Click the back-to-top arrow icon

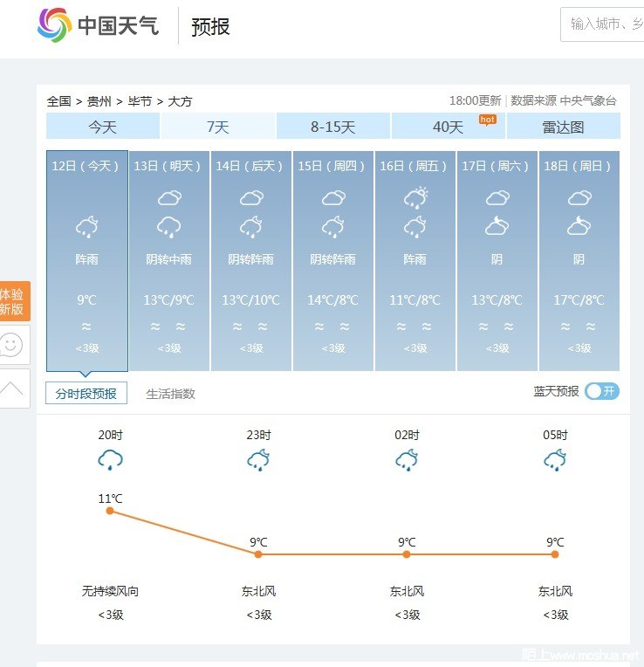click(11, 388)
